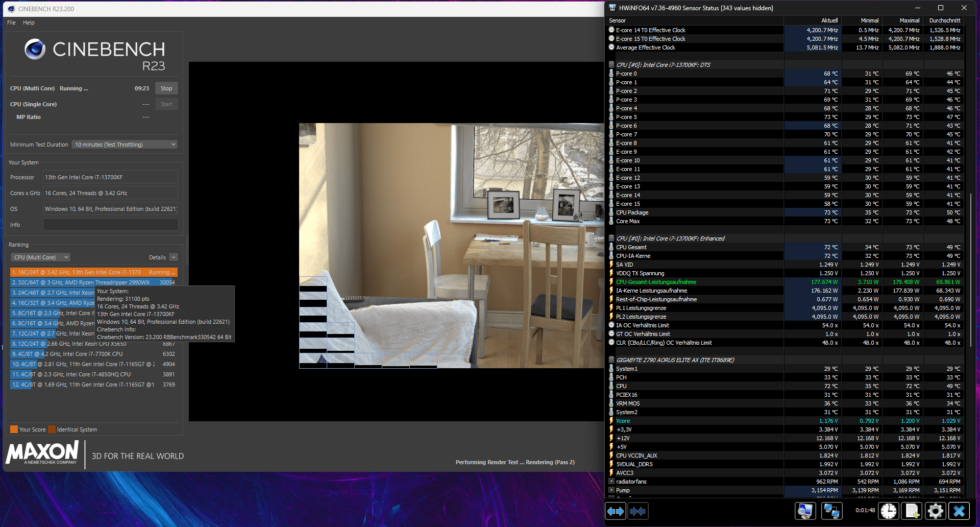Click MAXON logo in Cinebench
The width and height of the screenshot is (980, 527).
[42, 452]
